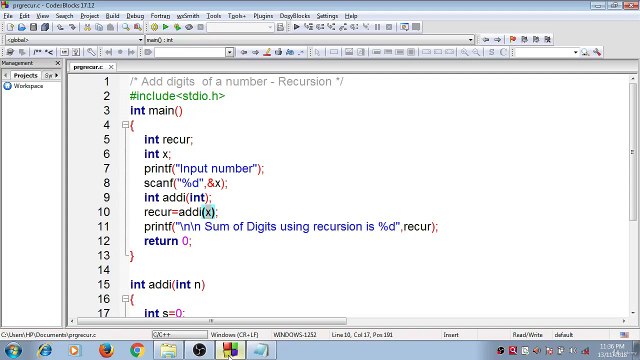Run the program with green play icon
The image size is (640, 360).
166,27
